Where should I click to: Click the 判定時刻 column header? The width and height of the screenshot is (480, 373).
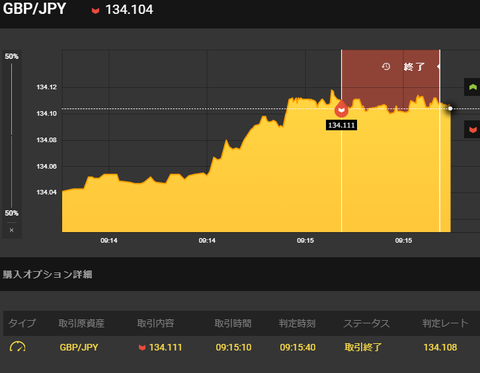click(x=297, y=323)
